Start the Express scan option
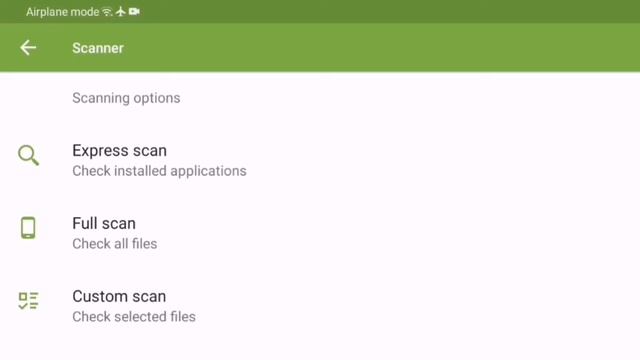640x360 pixels. click(320, 160)
